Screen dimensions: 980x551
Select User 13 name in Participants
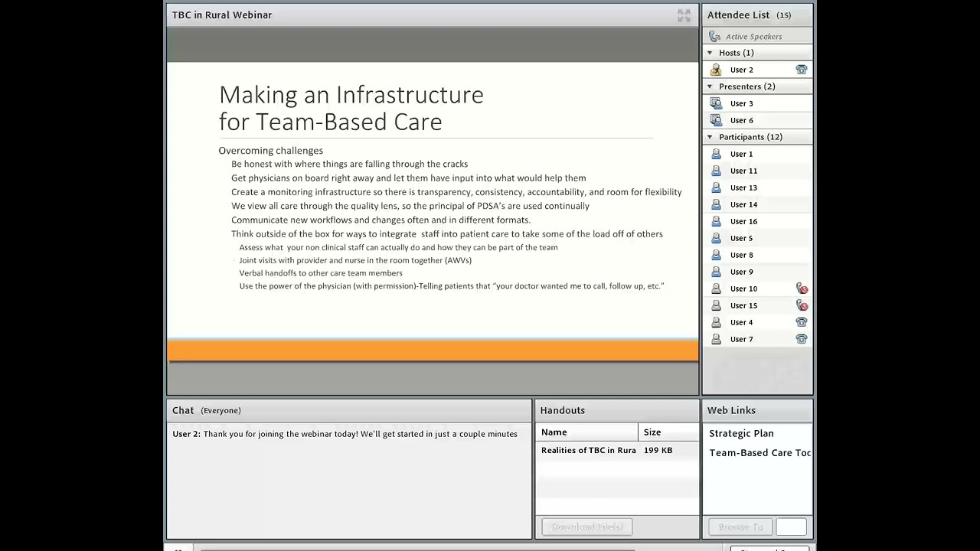point(743,187)
